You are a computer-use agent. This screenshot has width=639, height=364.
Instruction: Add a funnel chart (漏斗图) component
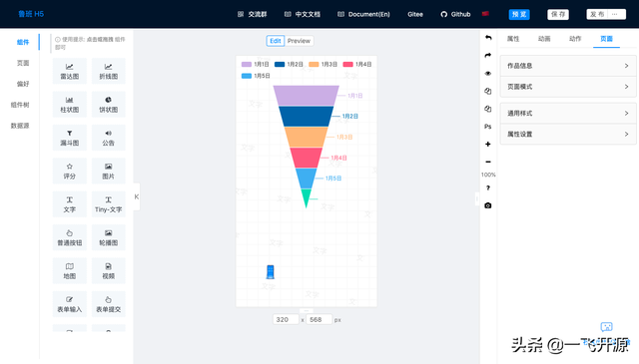pos(69,138)
